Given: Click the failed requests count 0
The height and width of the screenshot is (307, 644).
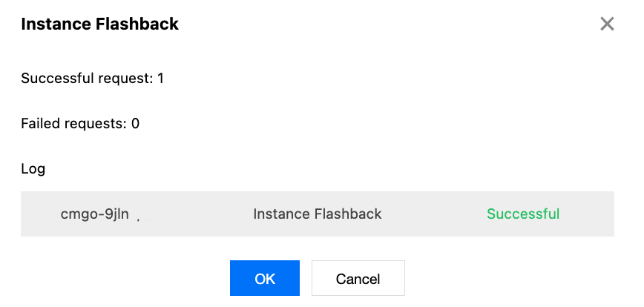Looking at the screenshot, I should pos(136,123).
